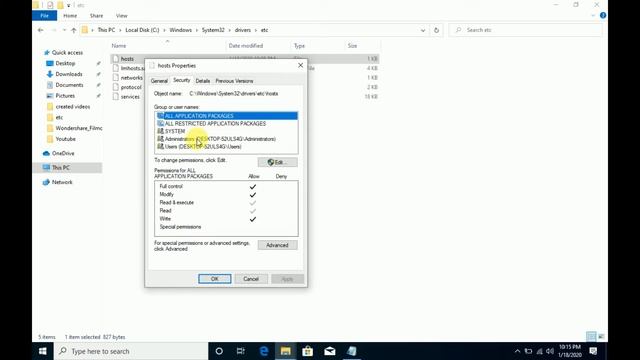This screenshot has width=640, height=360.
Task: Refresh the etc folder view
Action: coord(436,30)
